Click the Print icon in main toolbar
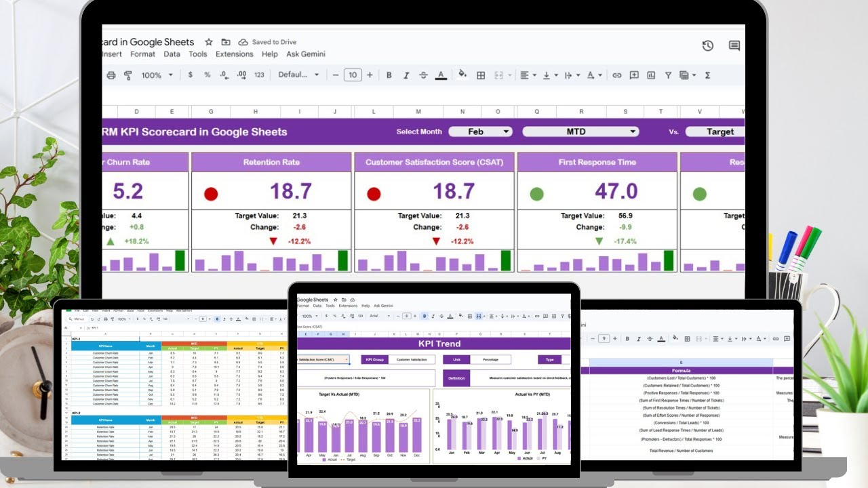 pyautogui.click(x=111, y=75)
